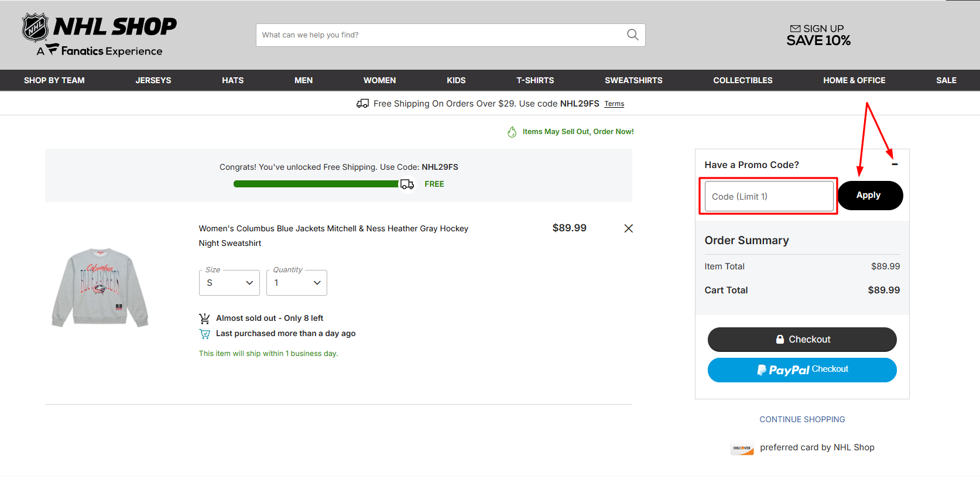
Task: Open the Kids menu
Action: point(456,80)
